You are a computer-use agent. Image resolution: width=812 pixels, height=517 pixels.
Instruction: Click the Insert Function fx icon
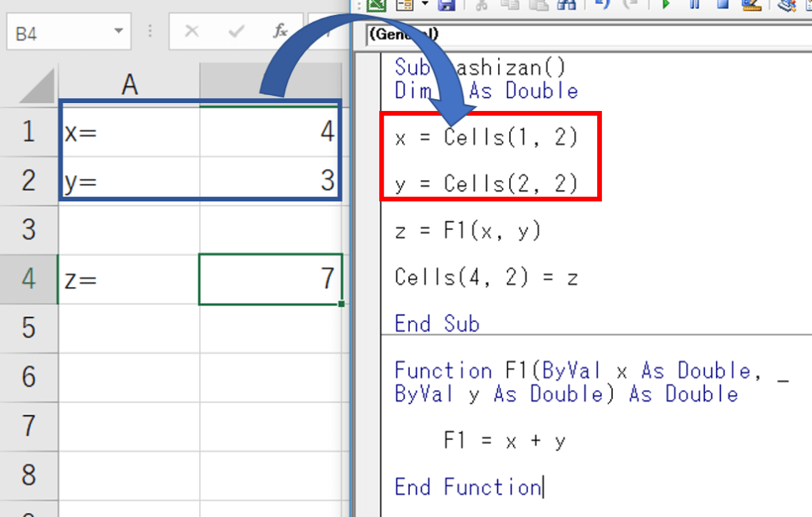(x=280, y=32)
